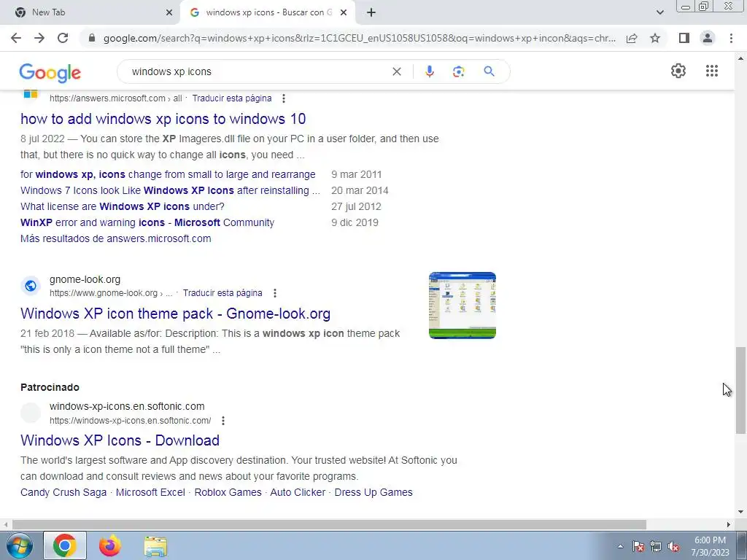Select the windows xp icons tab
The width and height of the screenshot is (747, 560).
tap(268, 12)
